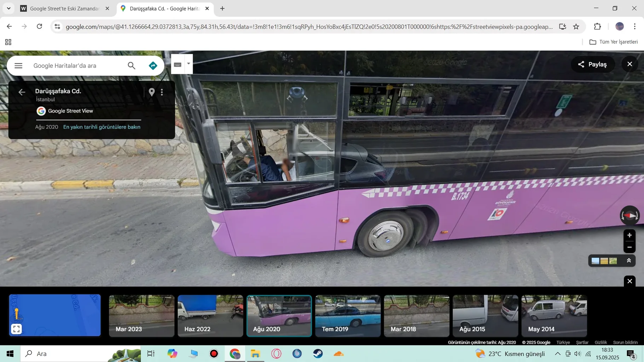Go back using the panel back arrow

22,92
